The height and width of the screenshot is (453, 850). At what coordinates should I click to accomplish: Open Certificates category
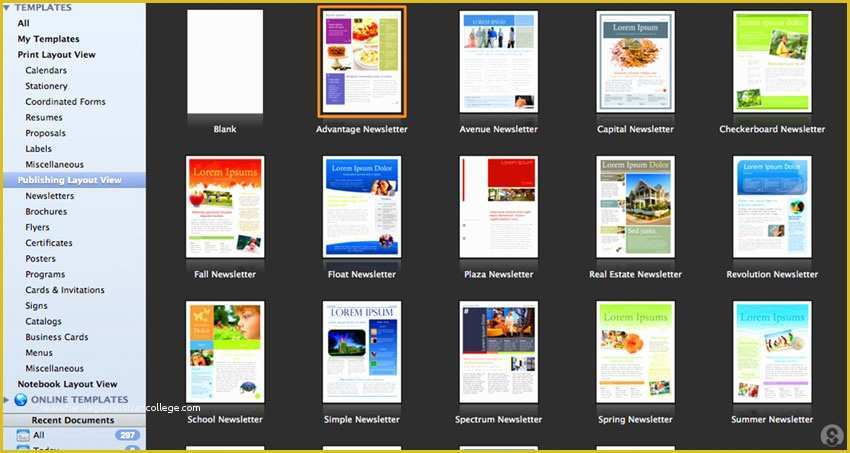click(x=49, y=243)
